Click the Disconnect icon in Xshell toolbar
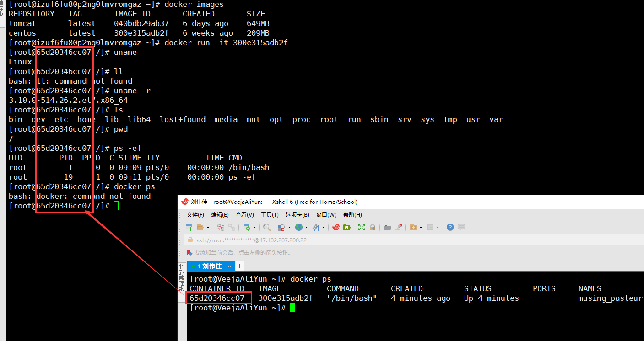 coord(221,227)
